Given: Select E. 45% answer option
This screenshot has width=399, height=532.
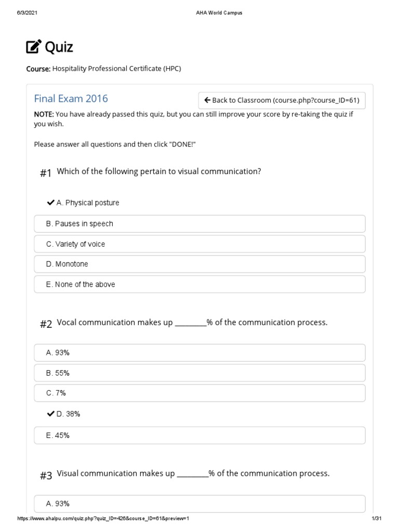Looking at the screenshot, I should (x=199, y=435).
